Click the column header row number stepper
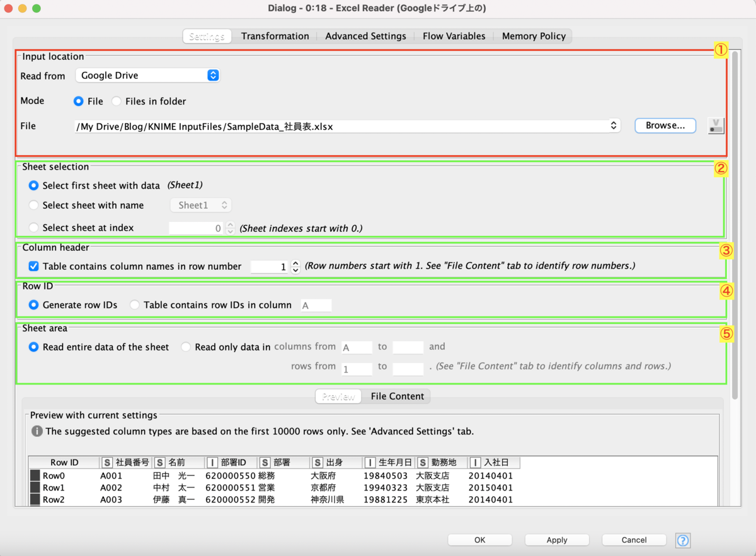This screenshot has width=756, height=556. click(295, 267)
